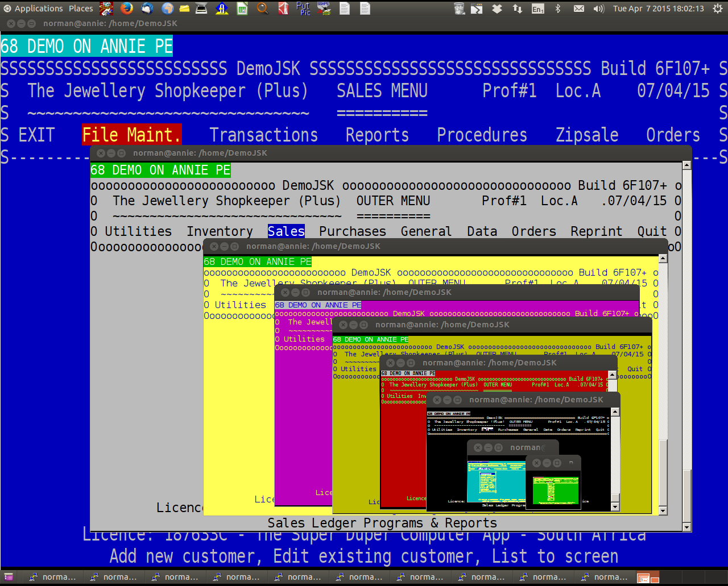Select Purchases in the gray Outer Menu
This screenshot has width=728, height=586.
coord(353,231)
